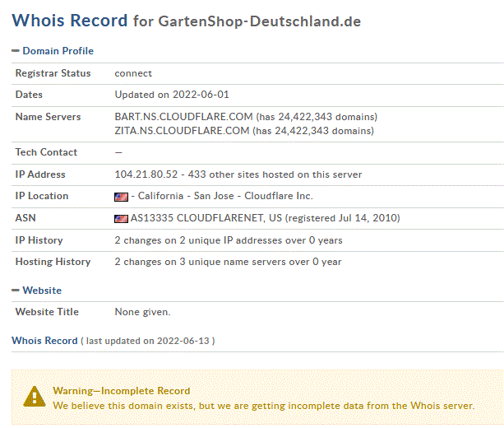Click the dash value in Tech Contact row
504x428 pixels.
point(118,152)
